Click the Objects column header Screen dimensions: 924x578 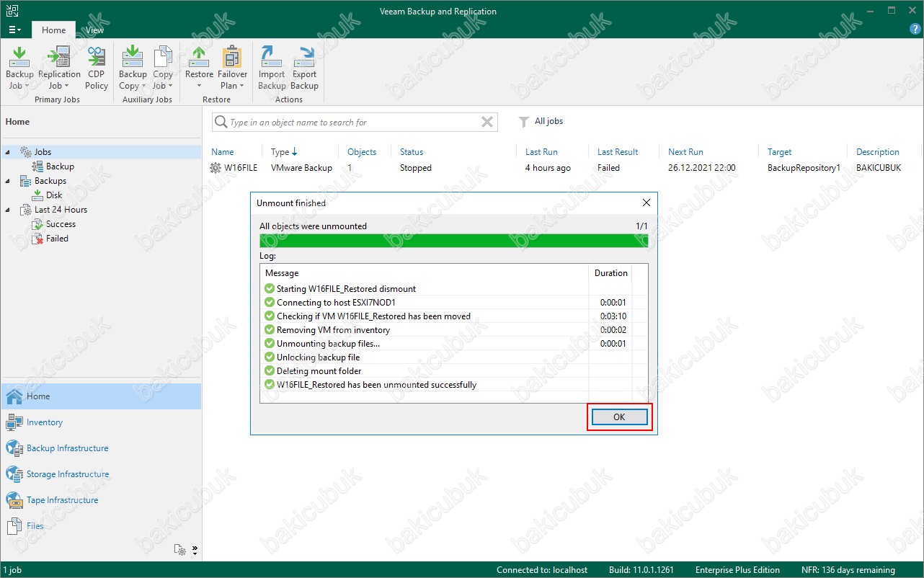click(x=362, y=152)
